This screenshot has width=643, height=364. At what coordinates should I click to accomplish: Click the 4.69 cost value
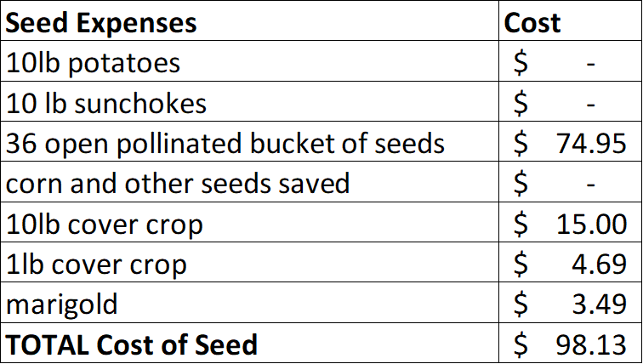pyautogui.click(x=600, y=264)
